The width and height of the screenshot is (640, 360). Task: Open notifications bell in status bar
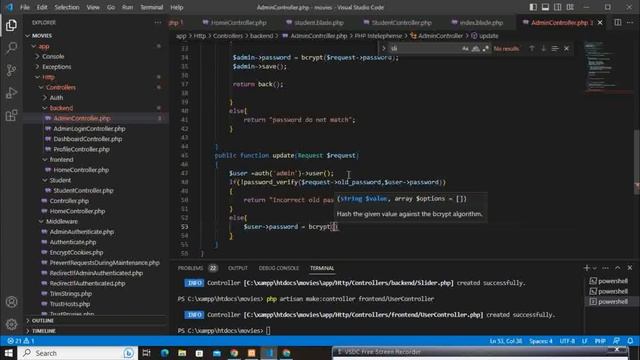(x=630, y=341)
